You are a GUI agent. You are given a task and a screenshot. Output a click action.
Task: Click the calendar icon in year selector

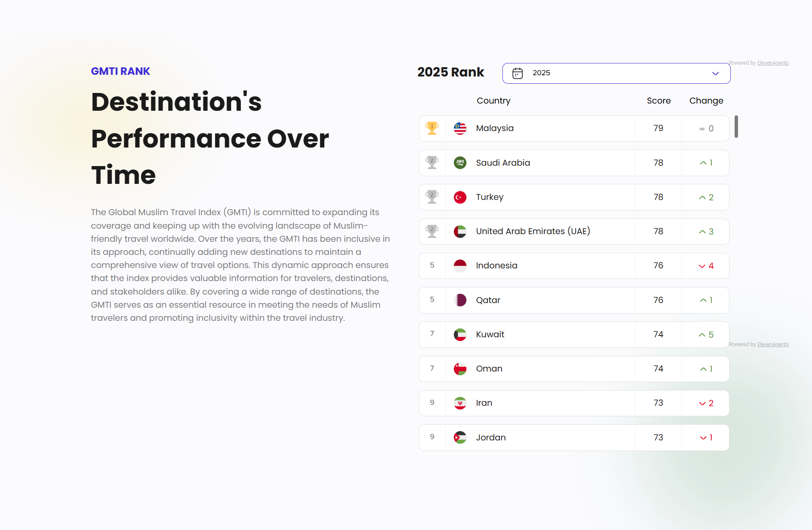coord(517,73)
